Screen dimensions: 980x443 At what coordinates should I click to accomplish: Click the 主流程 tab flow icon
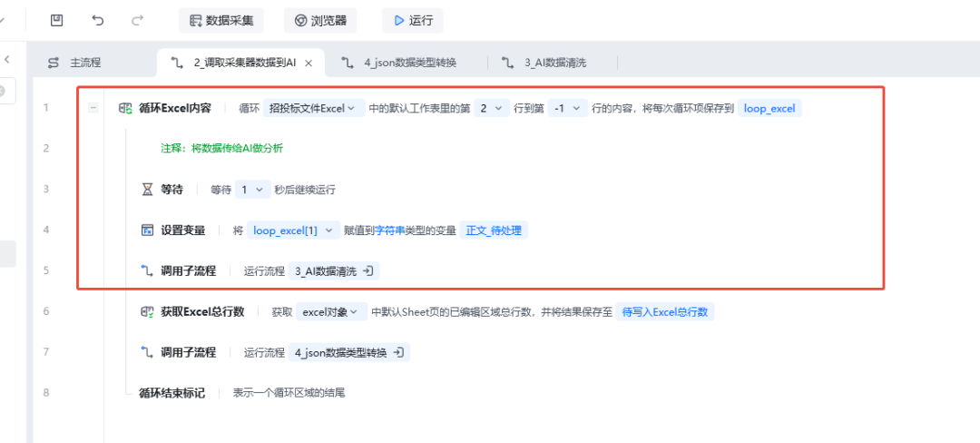(x=54, y=63)
